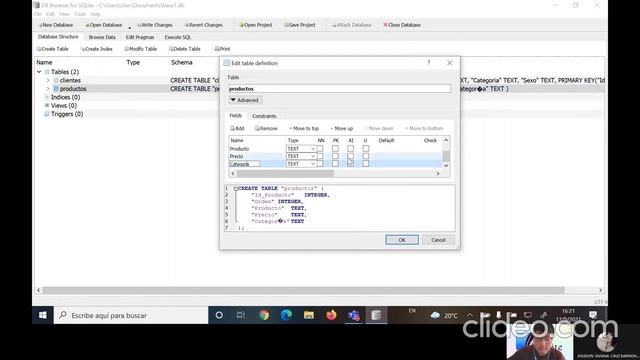This screenshot has height=360, width=640.
Task: Toggle AI checkbox for Producto field
Action: pyautogui.click(x=351, y=149)
